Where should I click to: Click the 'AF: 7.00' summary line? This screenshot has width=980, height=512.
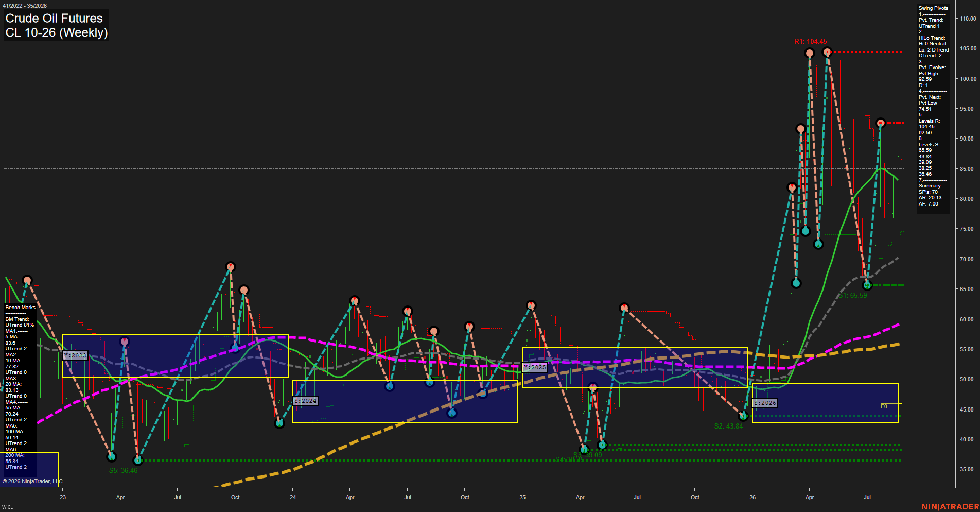[929, 204]
